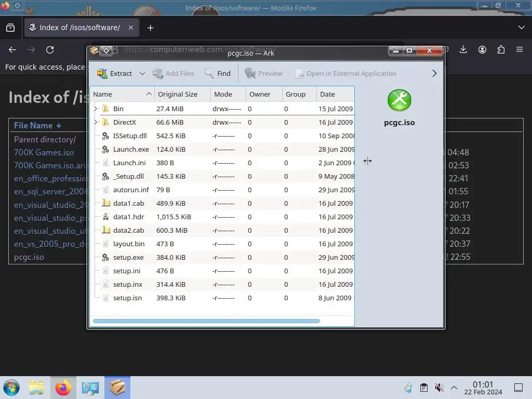
Task: Expand hidden system tray icons arrow
Action: (x=454, y=388)
